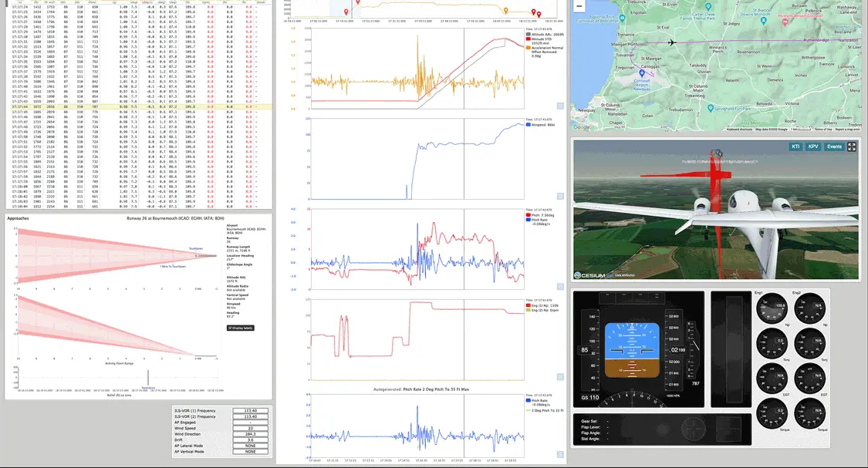Image resolution: width=868 pixels, height=468 pixels.
Task: Click the airplane icon on the map
Action: click(x=671, y=42)
